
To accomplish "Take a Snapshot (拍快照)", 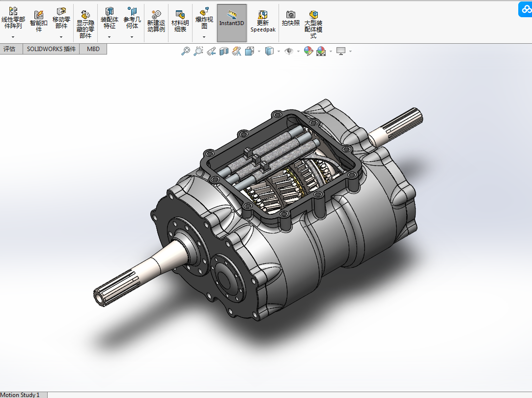I will [291, 18].
